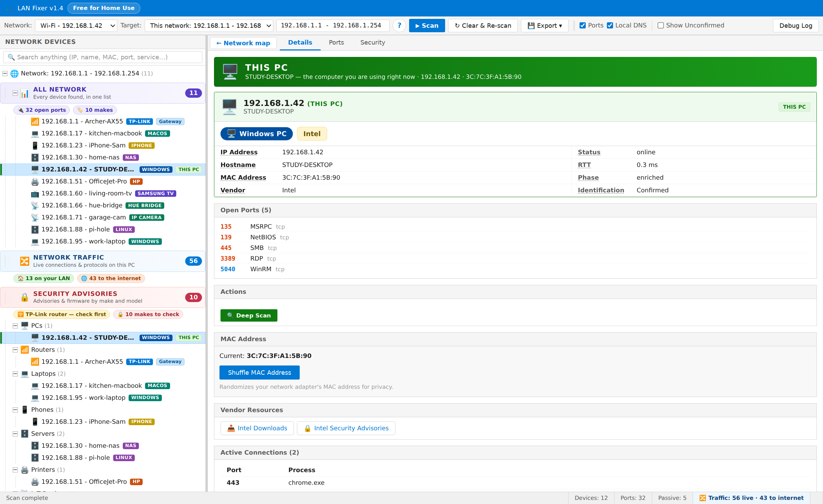Click the monitor icon in green THIS PC banner
Screen dimensions: 823x504
(x=230, y=72)
